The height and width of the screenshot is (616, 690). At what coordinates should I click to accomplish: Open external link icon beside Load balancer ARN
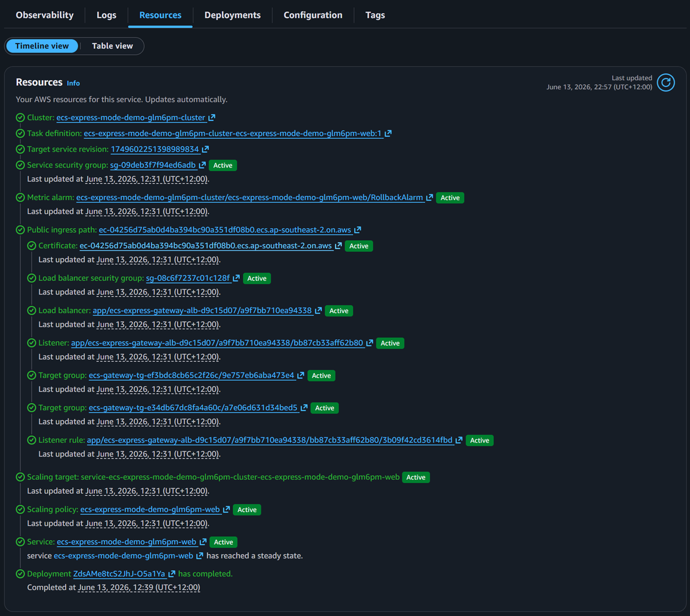click(x=318, y=310)
